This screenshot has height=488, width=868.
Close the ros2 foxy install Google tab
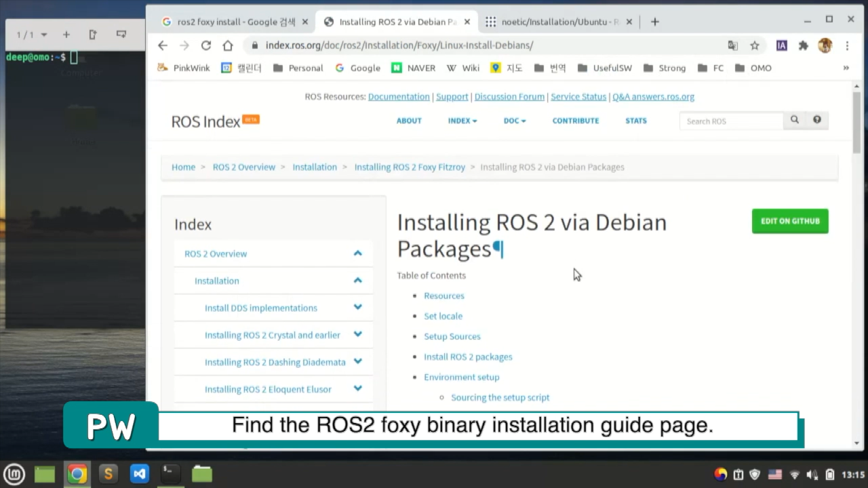(305, 22)
